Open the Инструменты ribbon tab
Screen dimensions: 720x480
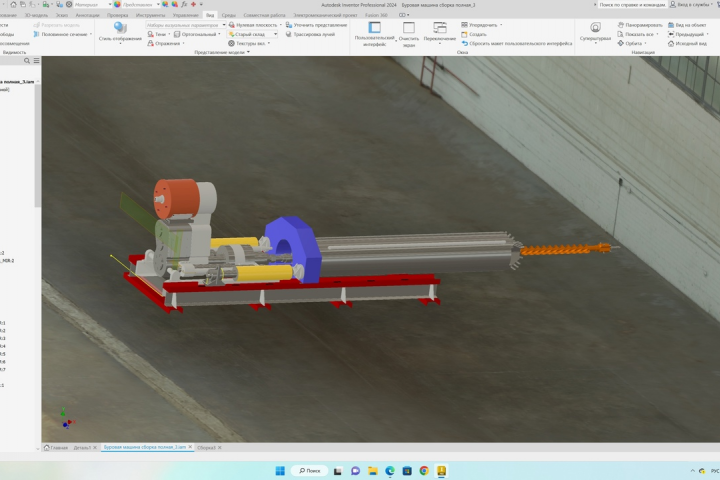click(151, 15)
